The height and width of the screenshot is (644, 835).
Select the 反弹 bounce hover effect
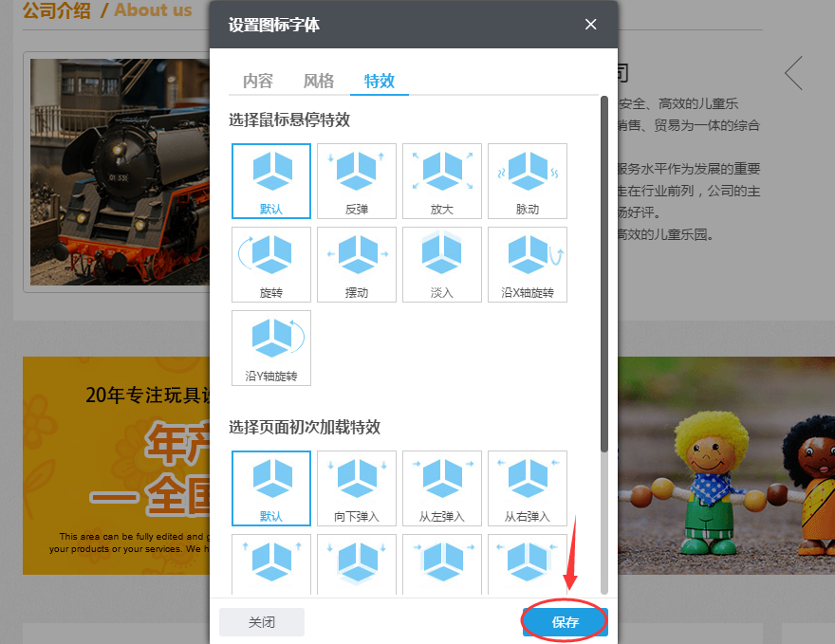click(x=357, y=181)
